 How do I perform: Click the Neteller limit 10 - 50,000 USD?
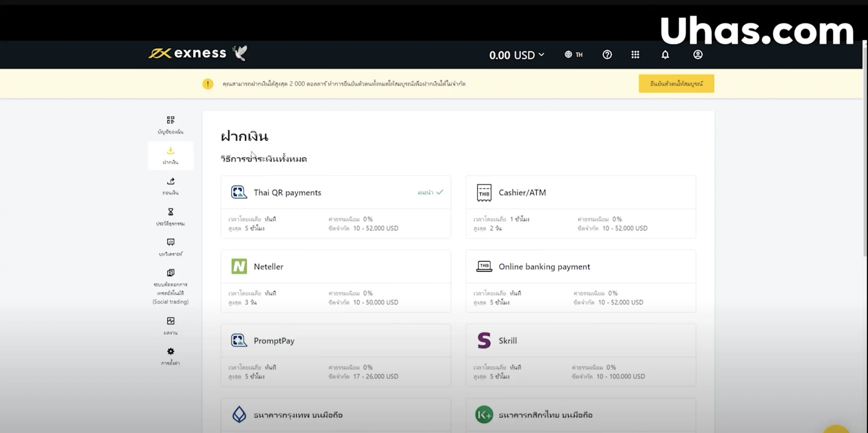coord(375,303)
